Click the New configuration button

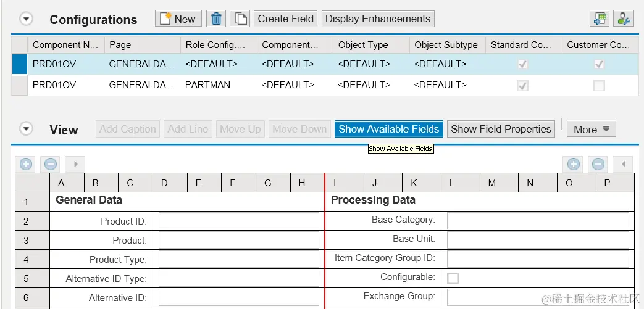[178, 19]
